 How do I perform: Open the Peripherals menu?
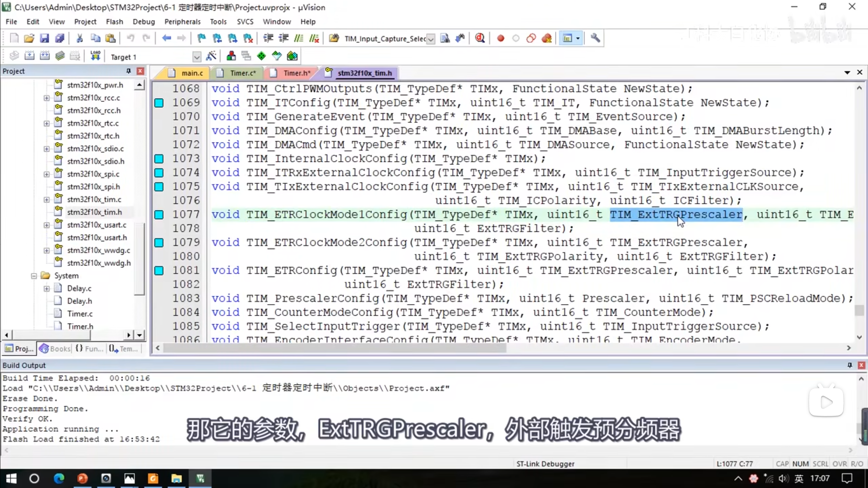click(182, 22)
